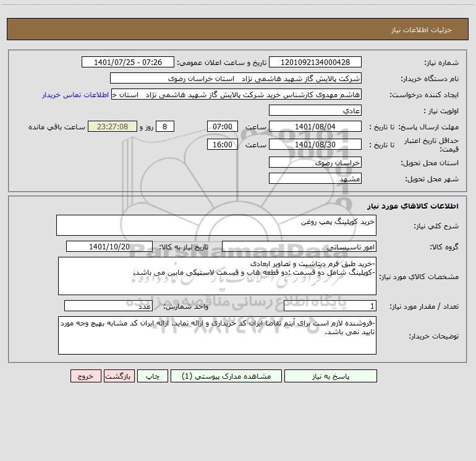The image size is (476, 461).
Task: Click the واحد شمارش label
Action: (x=186, y=307)
